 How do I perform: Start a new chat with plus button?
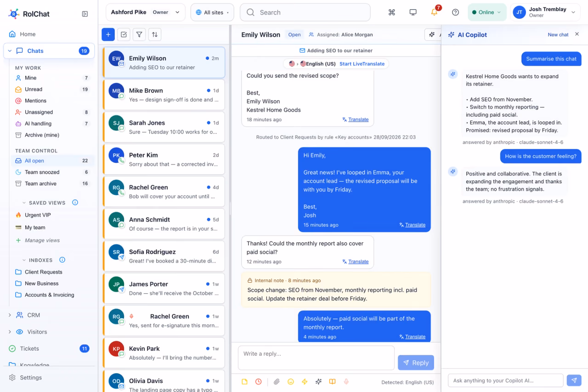(x=108, y=34)
